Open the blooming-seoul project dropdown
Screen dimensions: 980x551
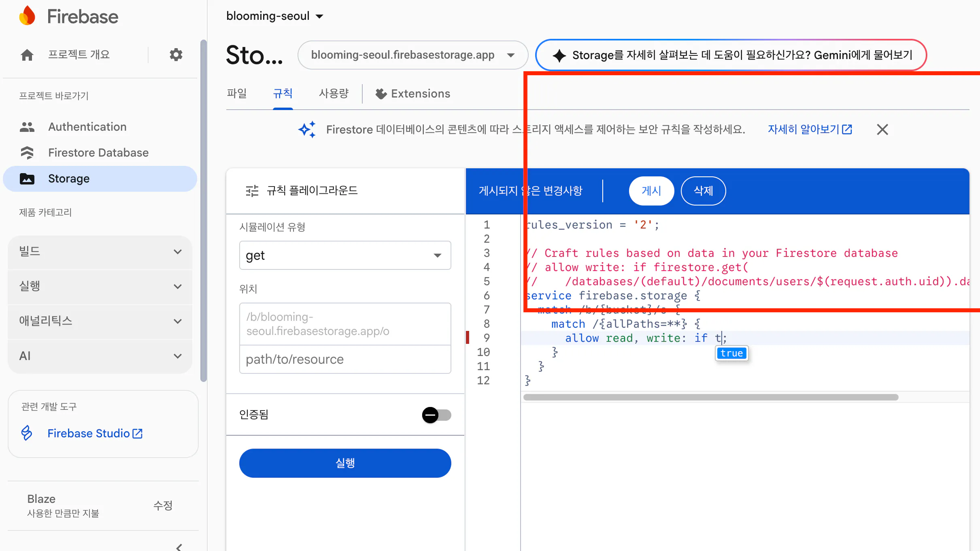[275, 16]
